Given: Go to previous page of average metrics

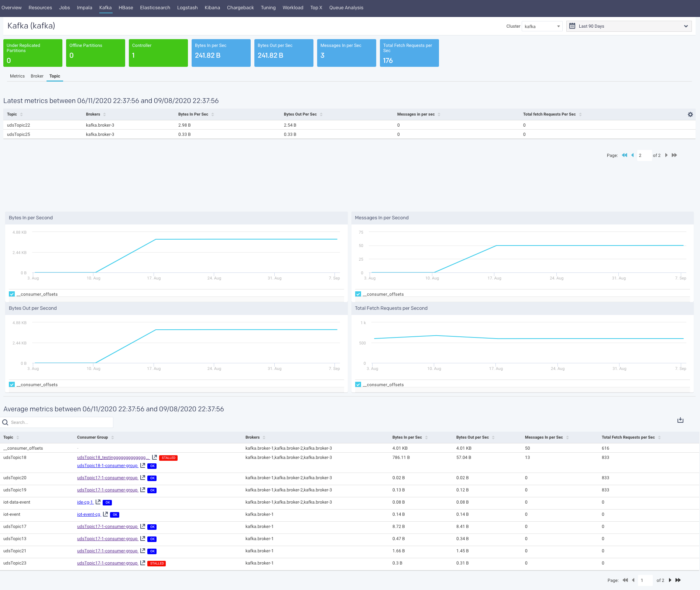Looking at the screenshot, I should tap(633, 580).
